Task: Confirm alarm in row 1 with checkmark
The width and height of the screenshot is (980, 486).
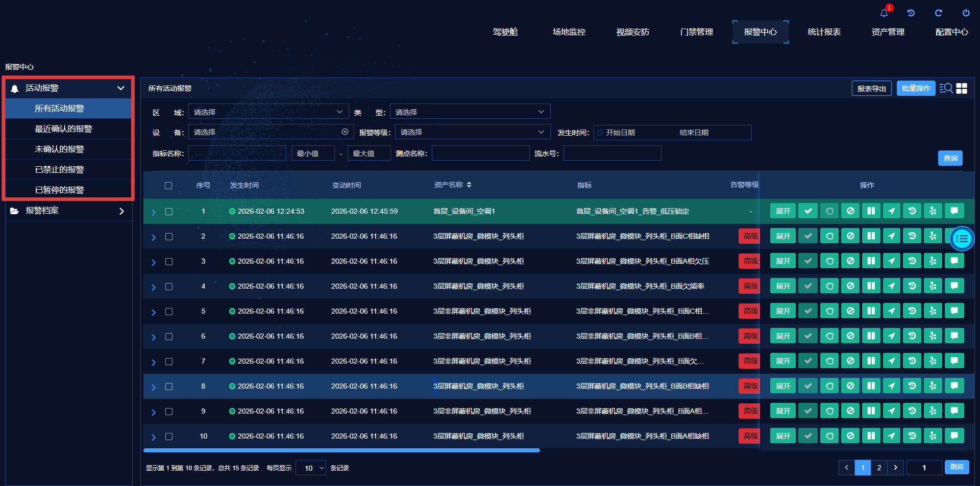Action: click(x=807, y=211)
